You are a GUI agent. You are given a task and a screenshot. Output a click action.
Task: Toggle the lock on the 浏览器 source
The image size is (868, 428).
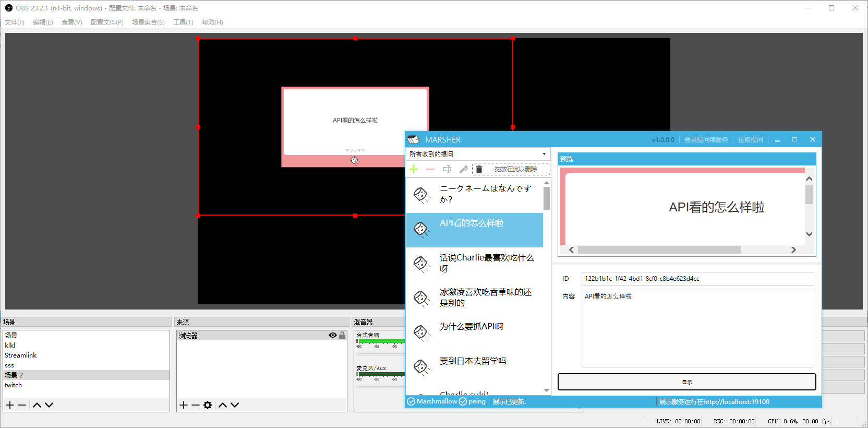[342, 335]
